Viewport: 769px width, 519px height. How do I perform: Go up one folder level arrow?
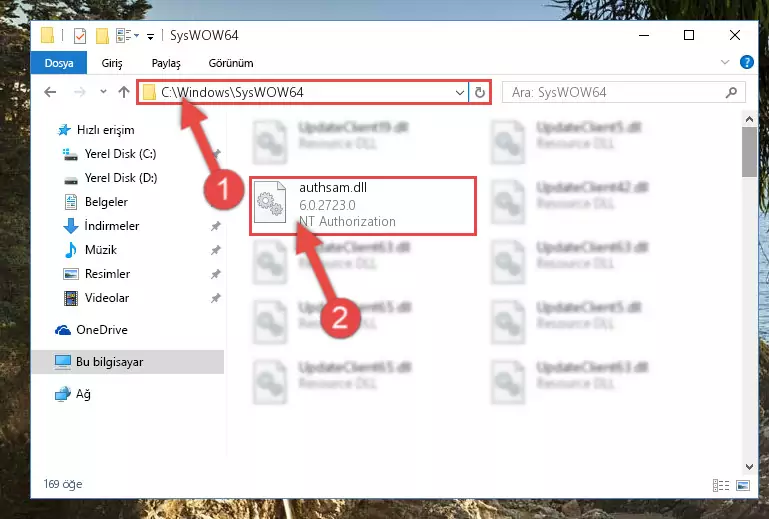tap(124, 92)
